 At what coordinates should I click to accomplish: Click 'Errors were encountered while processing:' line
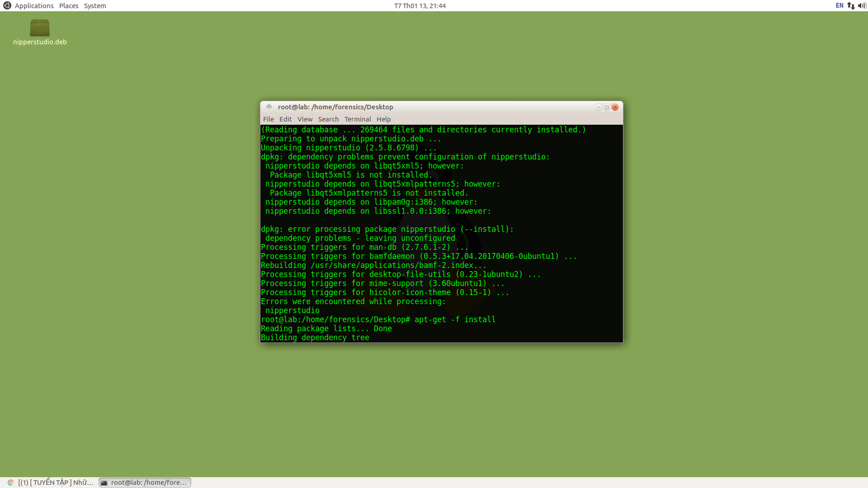click(x=354, y=302)
